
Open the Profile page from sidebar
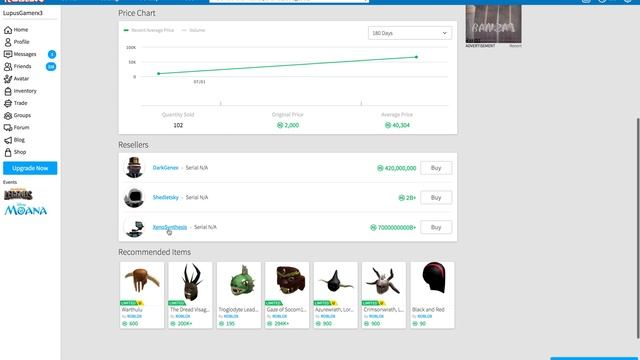pos(17,42)
